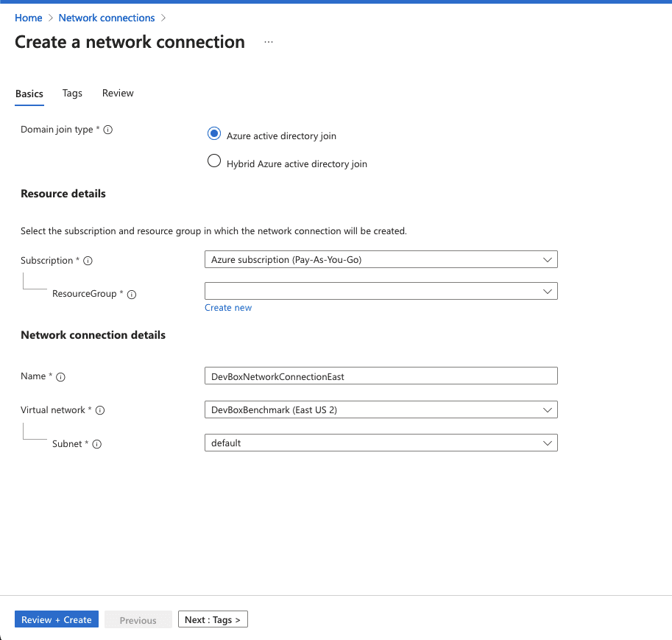
Task: Click Next : Tags button
Action: tap(213, 619)
